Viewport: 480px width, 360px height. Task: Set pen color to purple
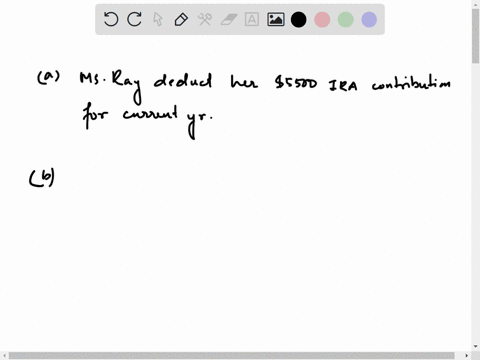[x=369, y=19]
